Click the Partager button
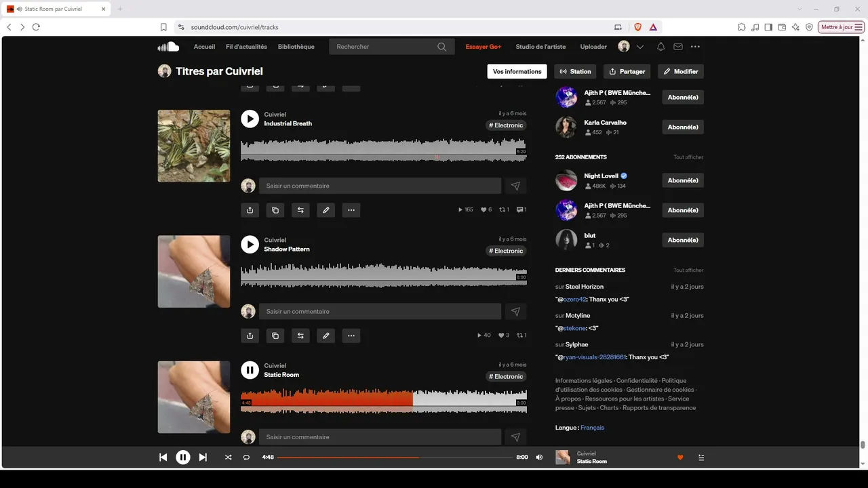Screen dimensions: 868x488 click(x=627, y=71)
